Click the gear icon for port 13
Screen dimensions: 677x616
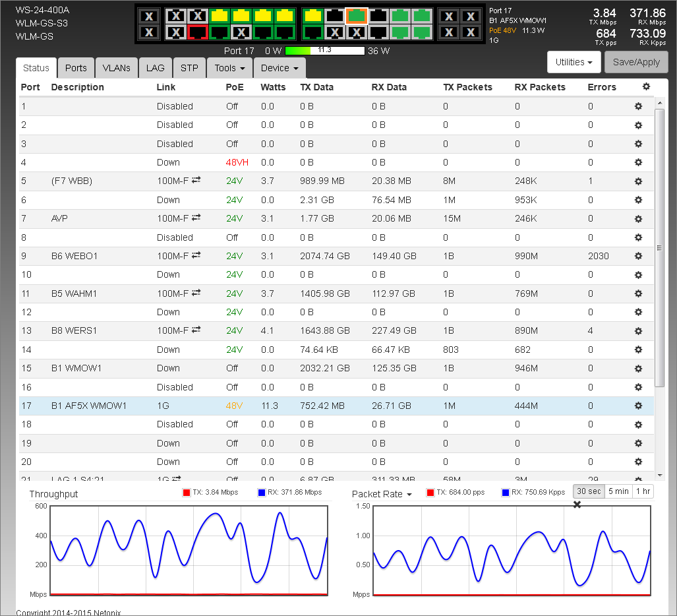pyautogui.click(x=638, y=330)
